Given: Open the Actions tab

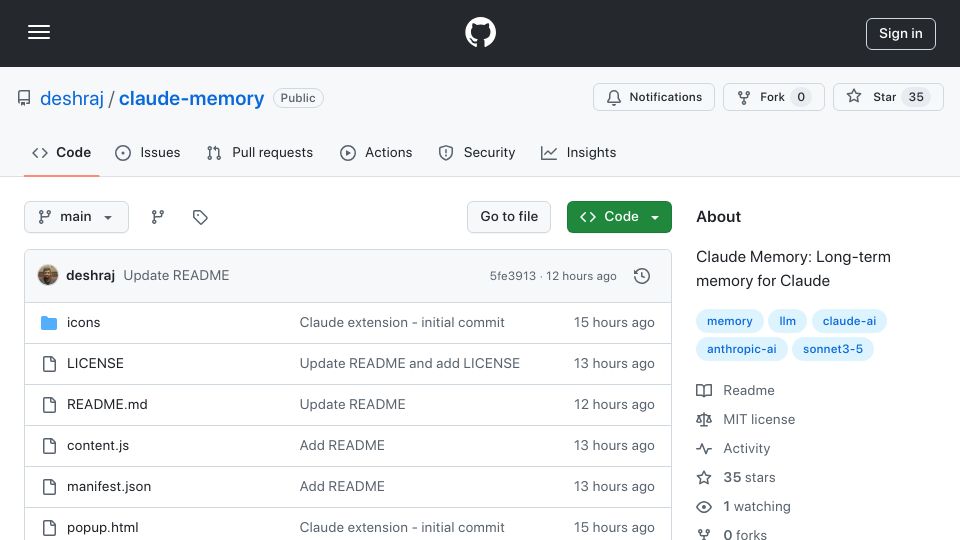Looking at the screenshot, I should tap(376, 152).
